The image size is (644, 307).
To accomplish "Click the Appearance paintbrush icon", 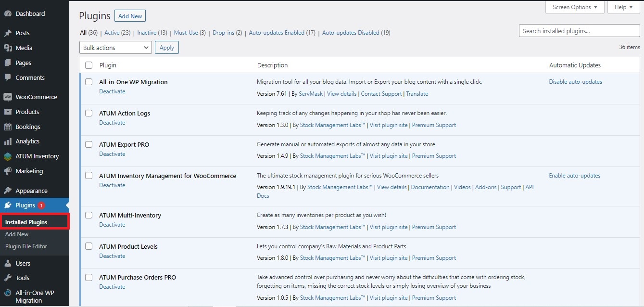I will click(x=8, y=191).
